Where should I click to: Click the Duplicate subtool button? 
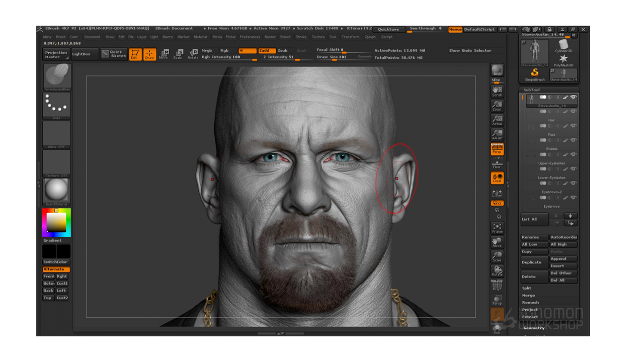(x=534, y=262)
